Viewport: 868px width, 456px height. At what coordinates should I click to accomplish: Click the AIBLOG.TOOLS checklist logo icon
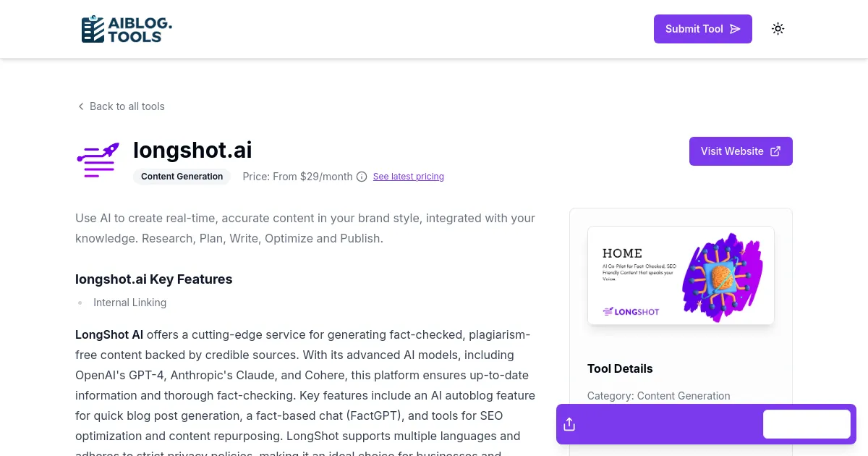93,29
